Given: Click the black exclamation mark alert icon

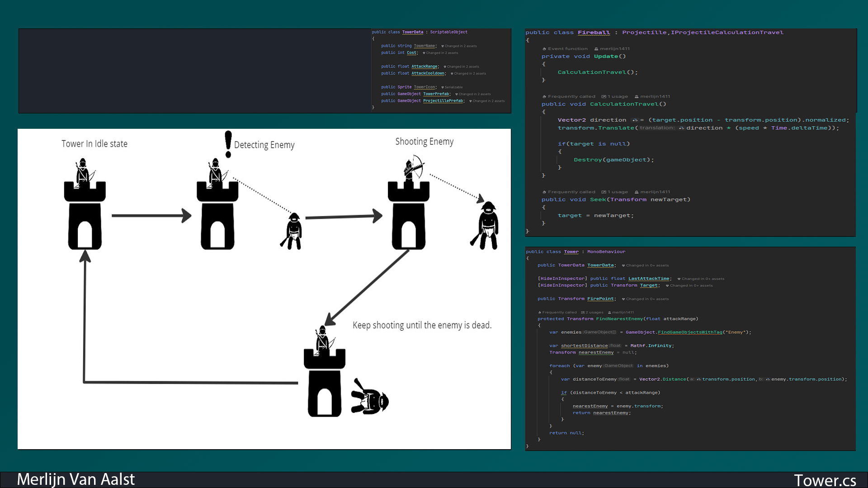Looking at the screenshot, I should (228, 144).
